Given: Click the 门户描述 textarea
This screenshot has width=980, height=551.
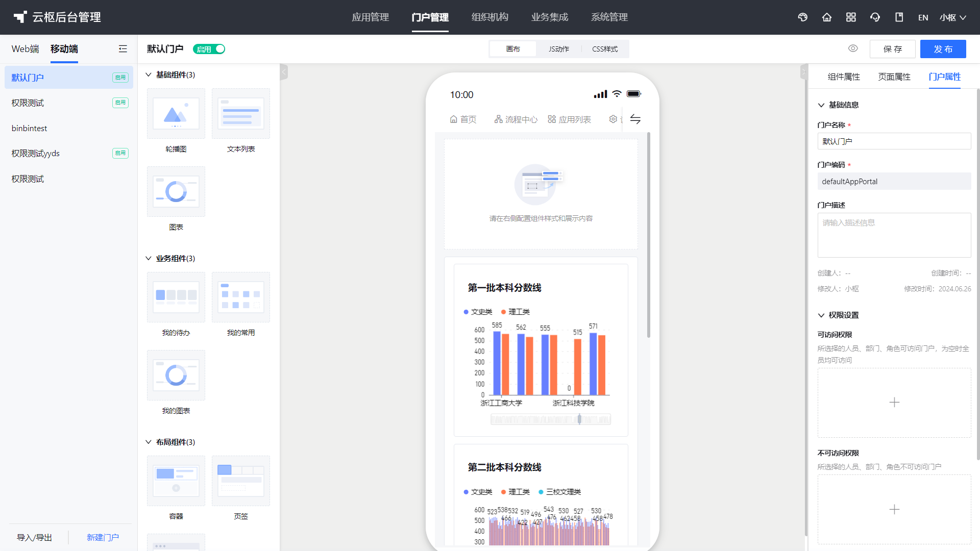Looking at the screenshot, I should (894, 235).
